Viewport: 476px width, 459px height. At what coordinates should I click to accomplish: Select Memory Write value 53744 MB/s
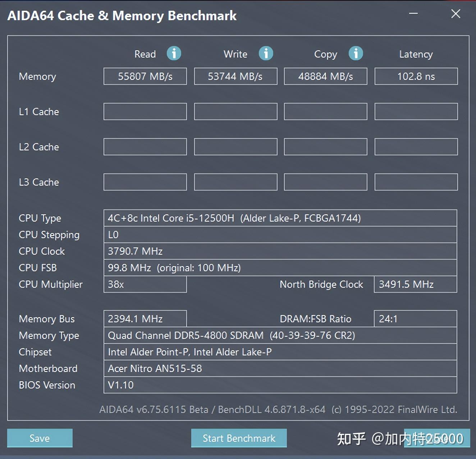(235, 76)
